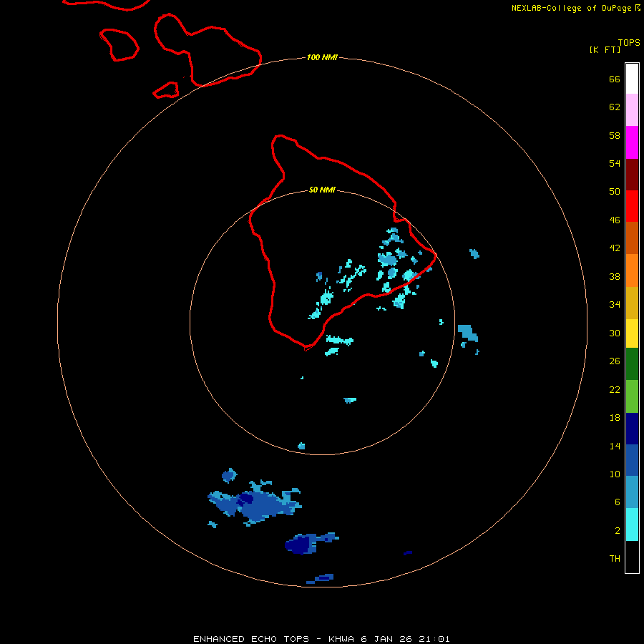Viewport: 644px width, 644px height.
Task: Pick the light steel-blue legend swatch
Action: 632,492
